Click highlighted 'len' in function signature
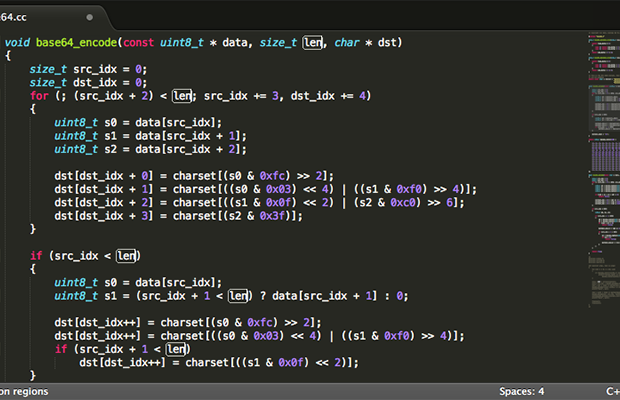Viewport: 620px width, 400px height. 313,42
